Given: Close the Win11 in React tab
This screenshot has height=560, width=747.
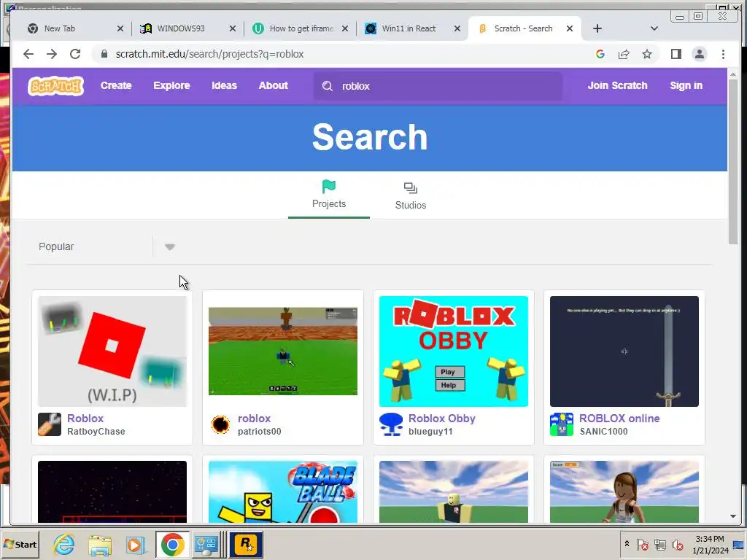Looking at the screenshot, I should pyautogui.click(x=457, y=28).
